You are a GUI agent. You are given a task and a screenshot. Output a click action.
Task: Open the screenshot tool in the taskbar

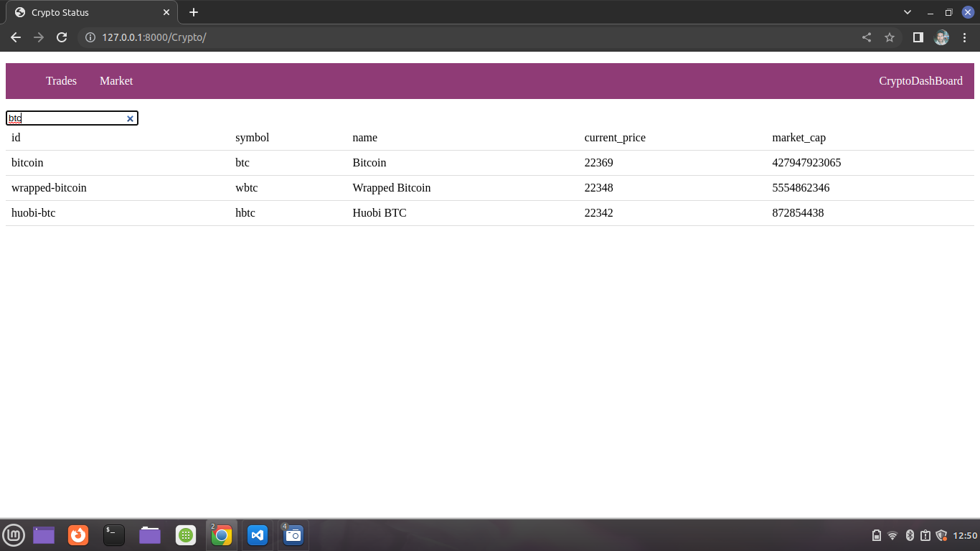293,534
